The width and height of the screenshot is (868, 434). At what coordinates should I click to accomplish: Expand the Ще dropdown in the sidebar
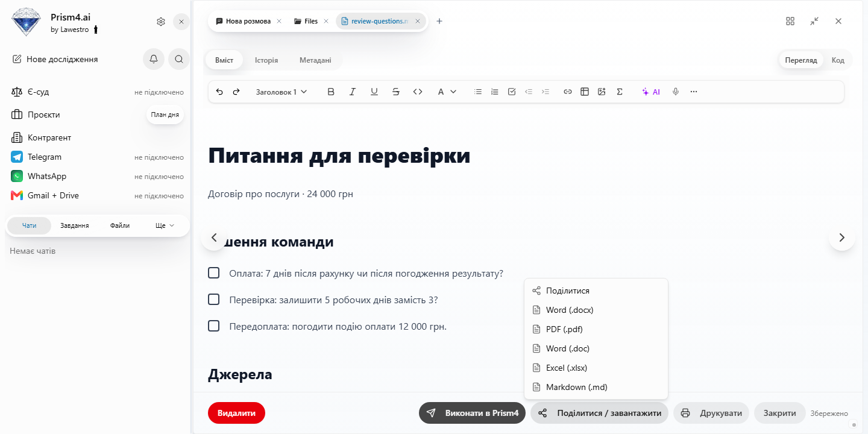click(165, 225)
